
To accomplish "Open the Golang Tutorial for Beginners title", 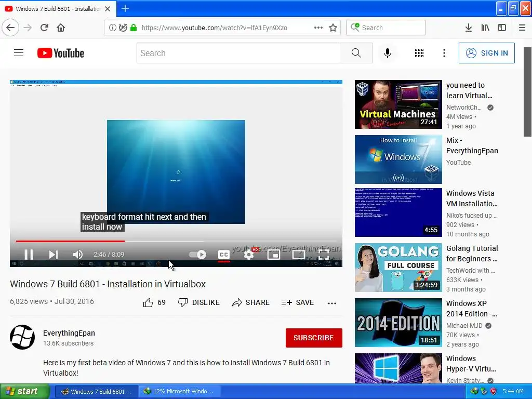I will [472, 254].
